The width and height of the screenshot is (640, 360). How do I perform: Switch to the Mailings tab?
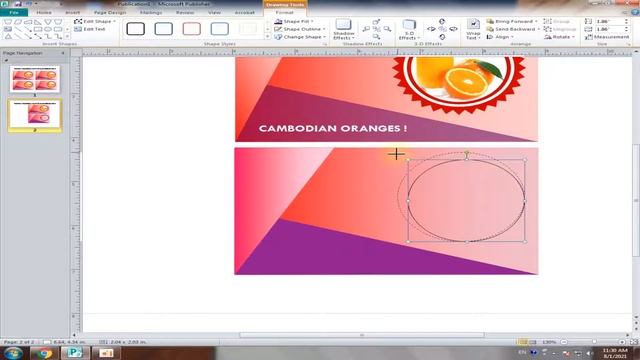click(x=151, y=13)
